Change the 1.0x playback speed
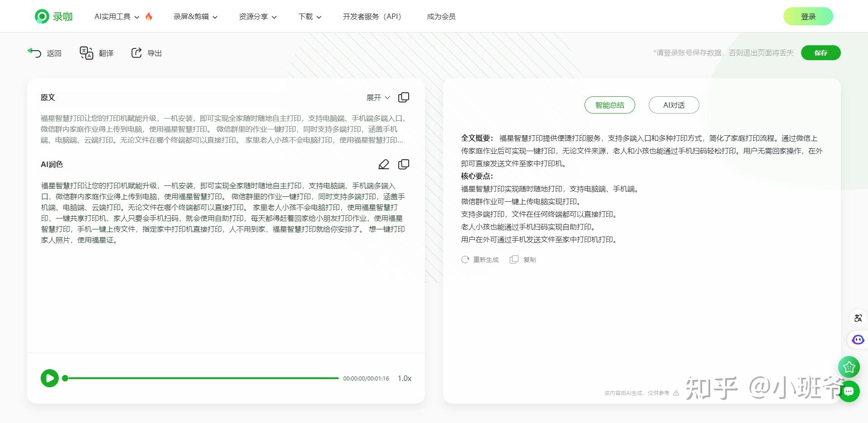 (x=405, y=378)
